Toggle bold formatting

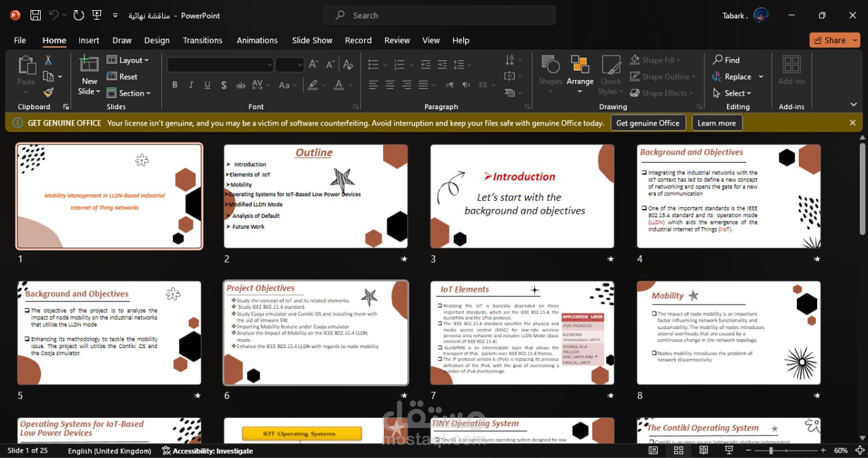point(175,85)
